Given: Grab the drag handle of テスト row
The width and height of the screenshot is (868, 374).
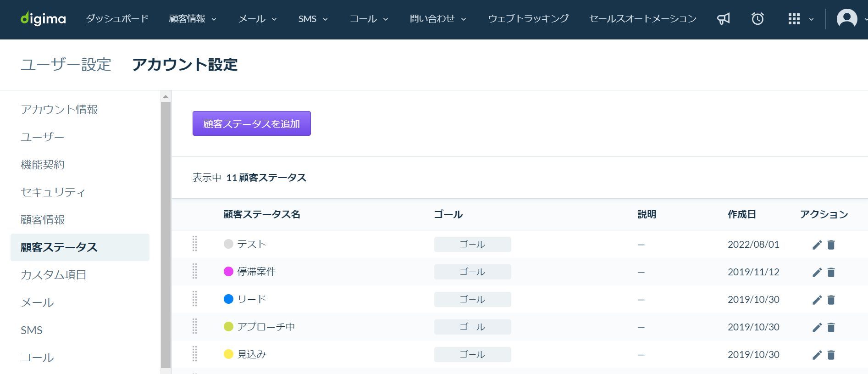Looking at the screenshot, I should pyautogui.click(x=195, y=244).
